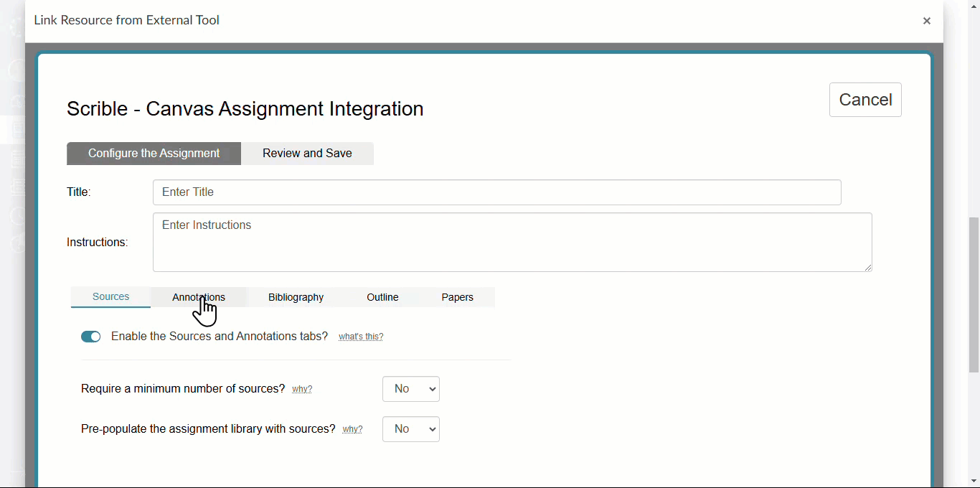Click the Enter Title input field
This screenshot has height=488, width=980.
tap(496, 192)
